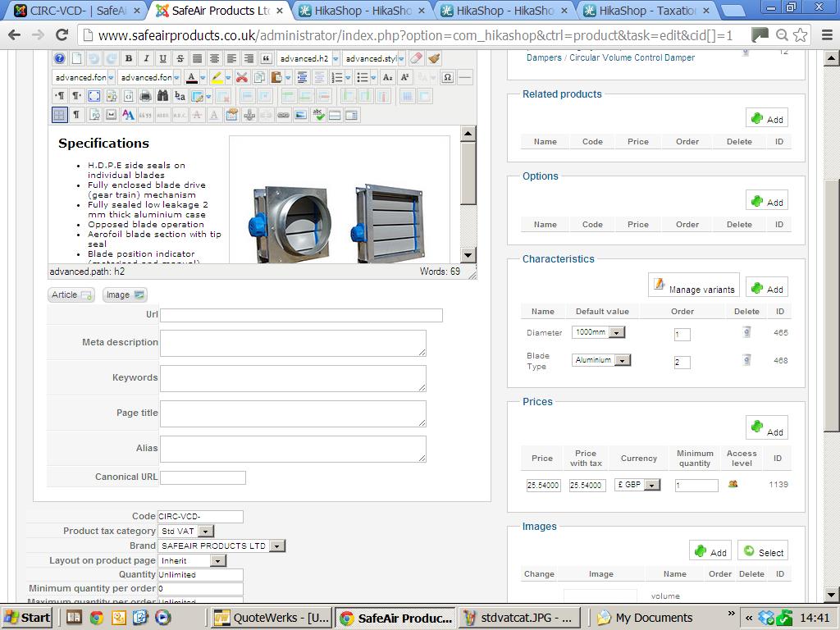The height and width of the screenshot is (630, 840).
Task: Open find with the binoculars icon
Action: coord(162,96)
